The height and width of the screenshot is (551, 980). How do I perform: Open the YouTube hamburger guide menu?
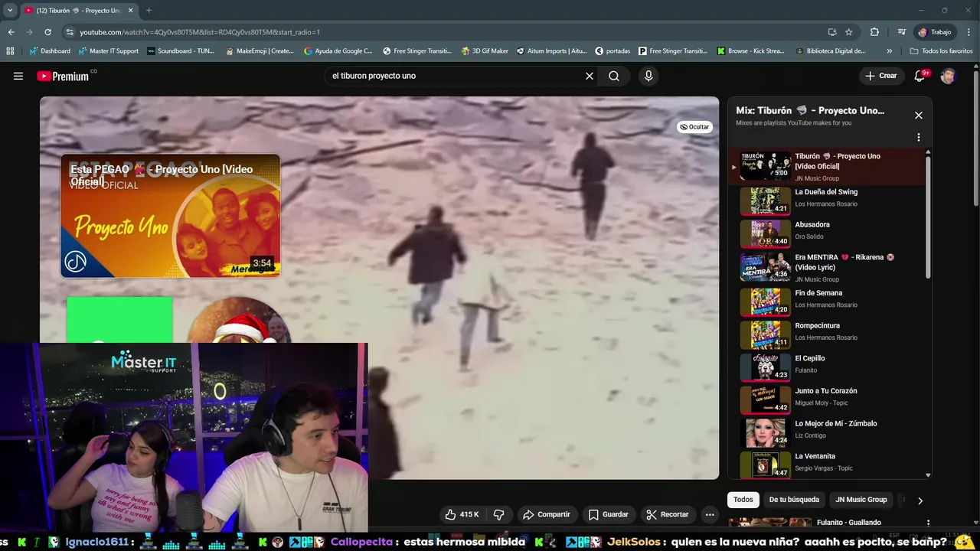[x=18, y=76]
